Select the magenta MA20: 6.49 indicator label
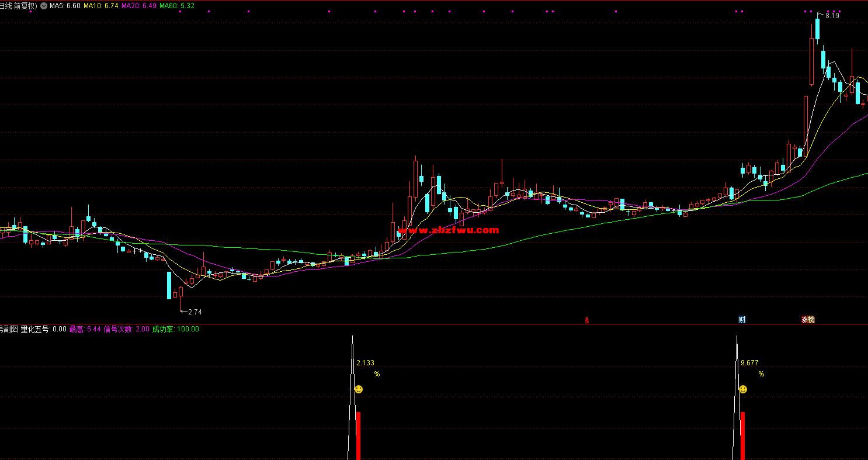This screenshot has height=460, width=868. pyautogui.click(x=139, y=6)
